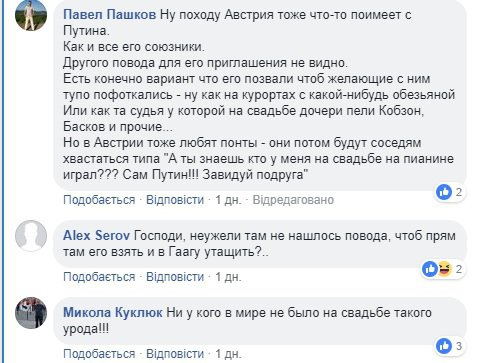
Task: Click the thumbs-up reaction icon on Микола Куклюк's comment
Action: (444, 346)
